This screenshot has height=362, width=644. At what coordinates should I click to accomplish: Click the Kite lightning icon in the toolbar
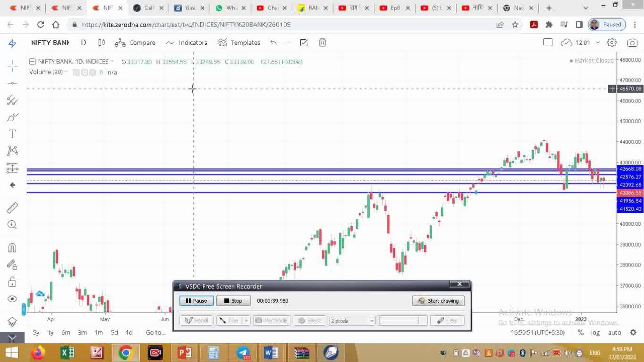coord(13,43)
